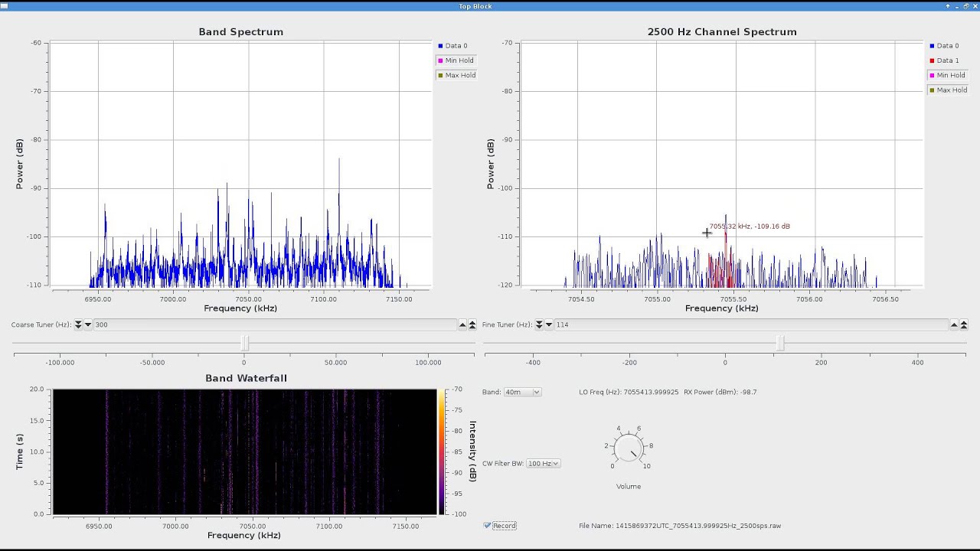Click the waterfall Intensity color bar

pyautogui.click(x=441, y=452)
